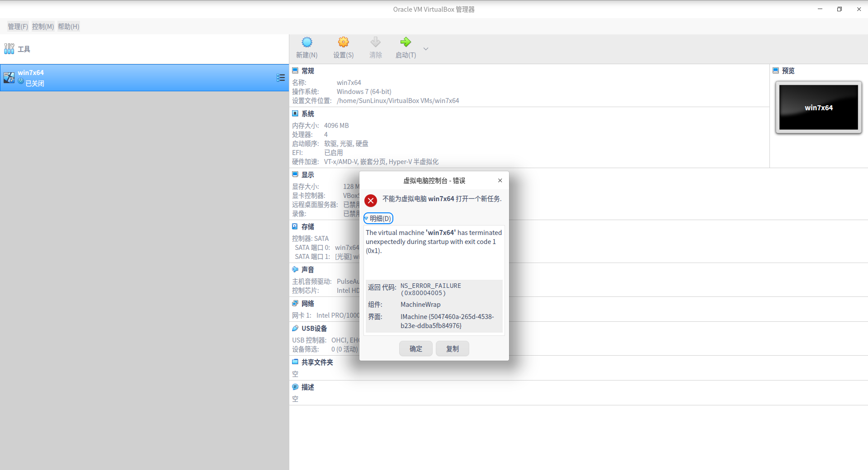Screen dimensions: 868x470
Task: Click the 系统 (System) section icon
Action: (x=295, y=113)
